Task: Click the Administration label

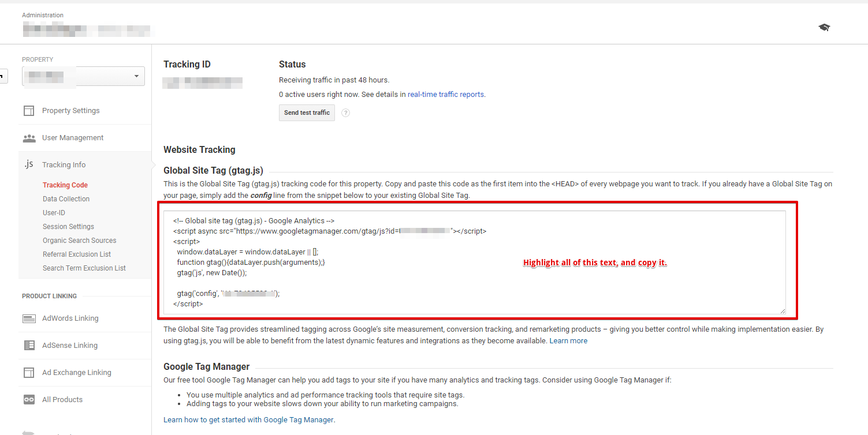Action: click(43, 15)
